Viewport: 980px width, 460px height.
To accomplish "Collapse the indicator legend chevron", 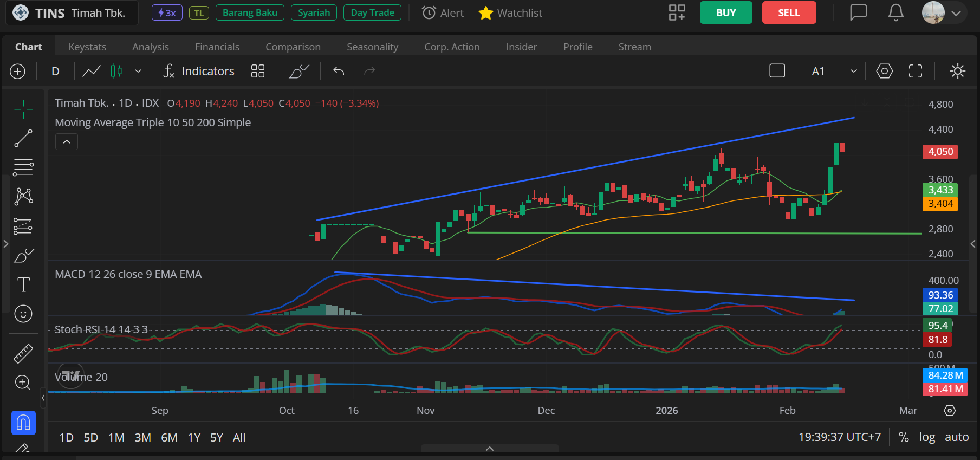I will click(67, 142).
